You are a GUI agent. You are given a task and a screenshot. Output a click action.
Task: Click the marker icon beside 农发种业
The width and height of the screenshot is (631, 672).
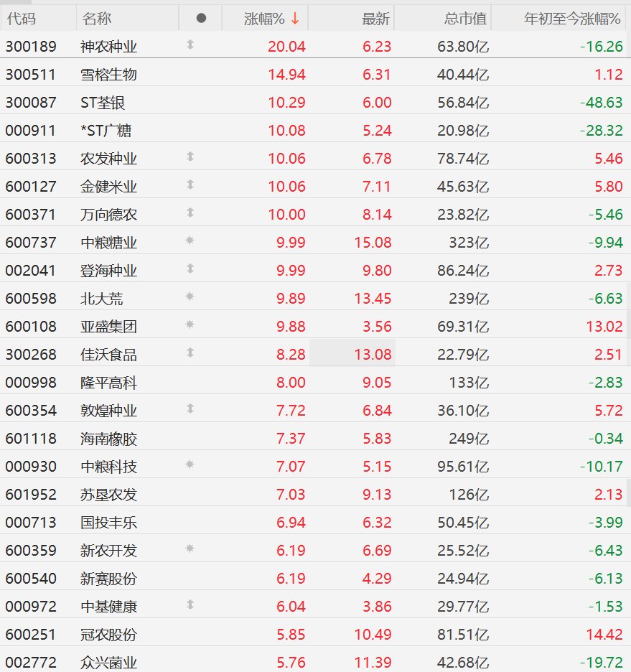pos(190,157)
